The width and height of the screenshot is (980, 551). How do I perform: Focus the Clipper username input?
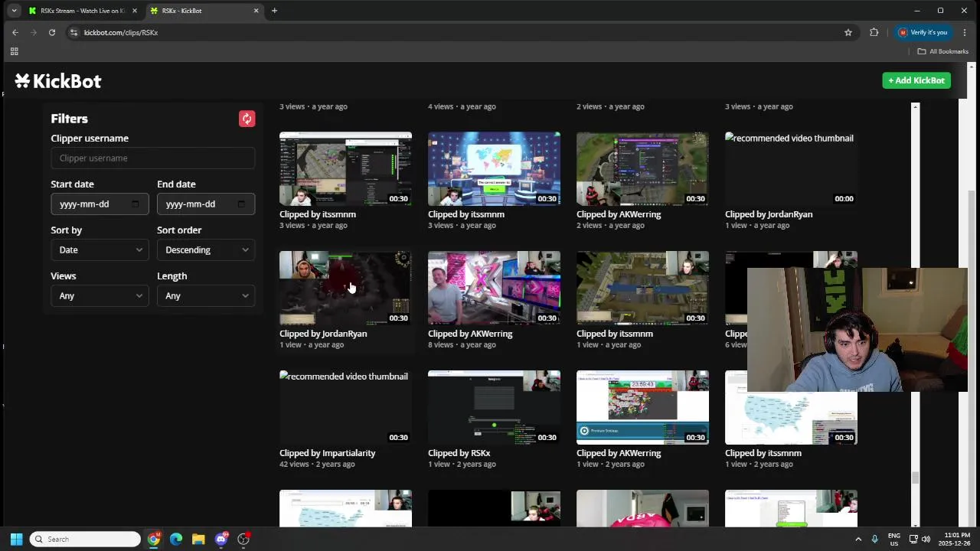pos(153,158)
